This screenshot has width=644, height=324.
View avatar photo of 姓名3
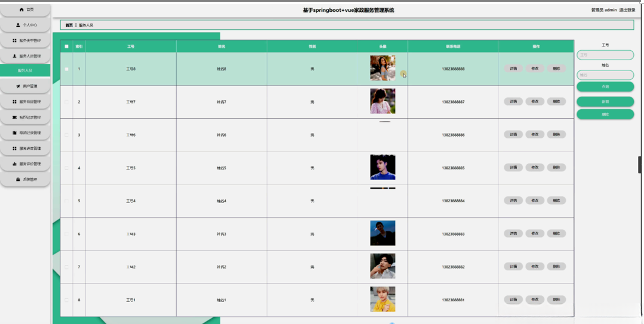coord(383,233)
